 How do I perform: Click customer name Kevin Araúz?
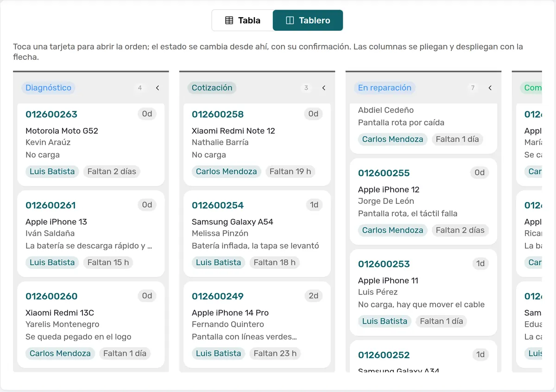[48, 142]
